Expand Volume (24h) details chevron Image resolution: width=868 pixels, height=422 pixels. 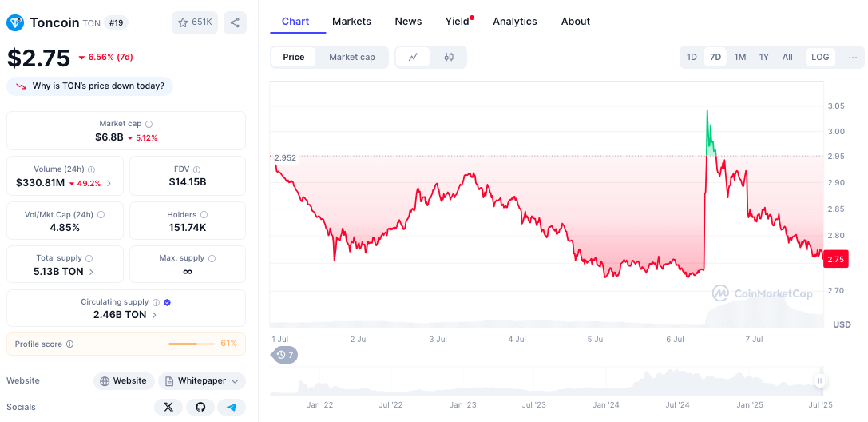109,183
